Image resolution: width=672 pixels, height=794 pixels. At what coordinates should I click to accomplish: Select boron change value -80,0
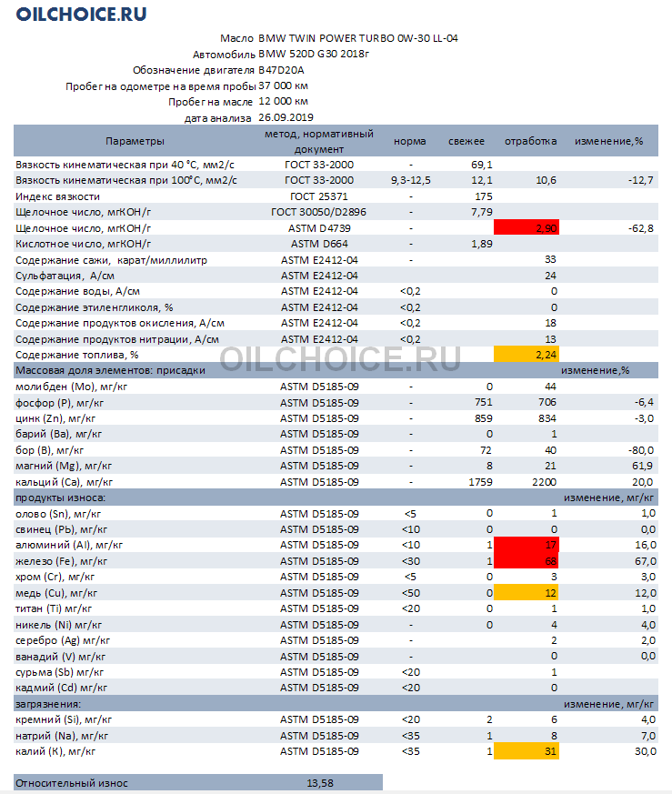point(640,450)
